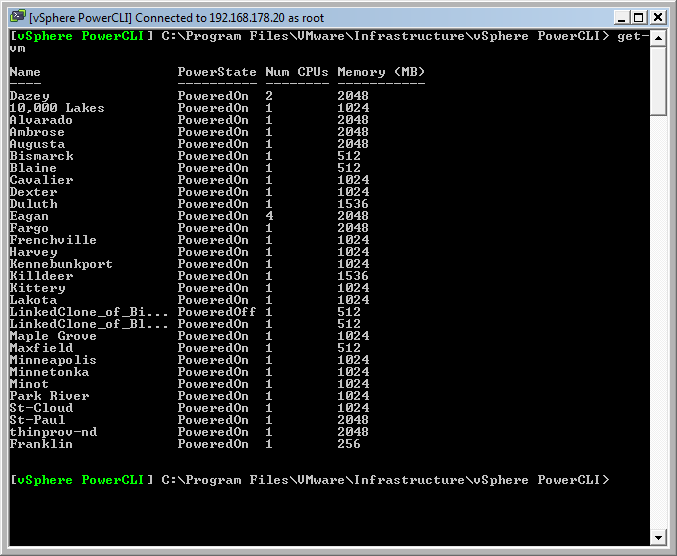Select the VM name 'Maxfield'
Image resolution: width=677 pixels, height=556 pixels.
[x=41, y=348]
